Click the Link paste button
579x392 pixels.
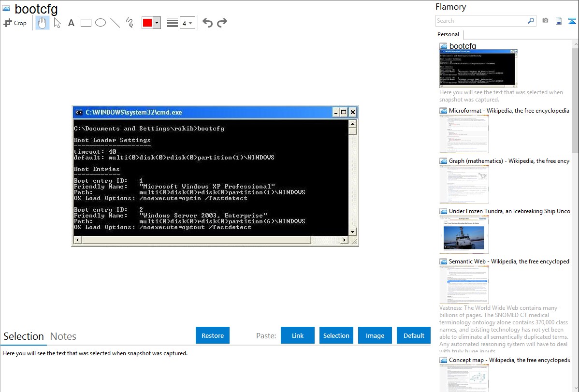[298, 335]
